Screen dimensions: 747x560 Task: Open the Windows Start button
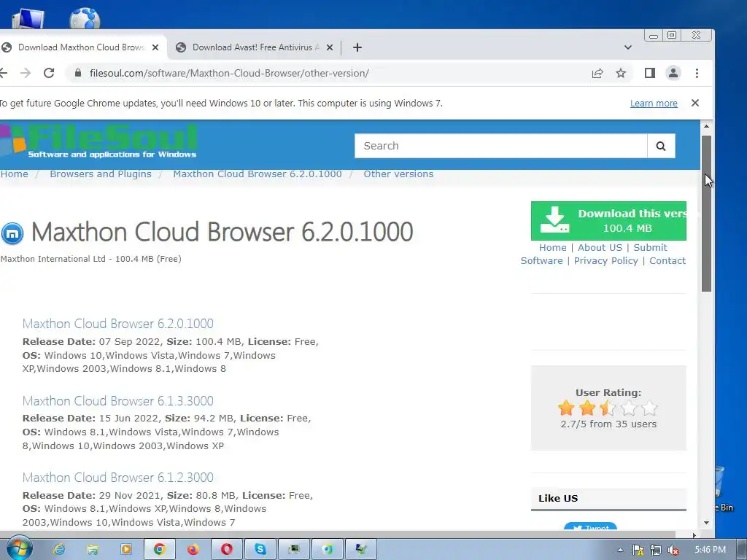pos(18,548)
